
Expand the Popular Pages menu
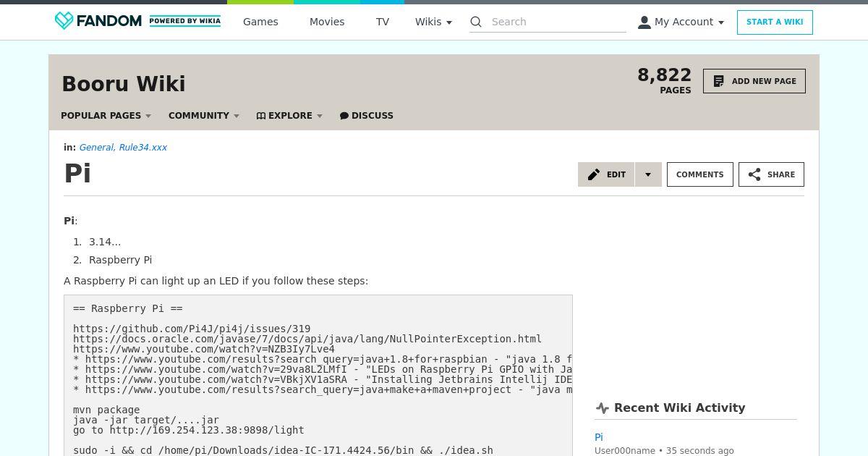click(x=106, y=116)
